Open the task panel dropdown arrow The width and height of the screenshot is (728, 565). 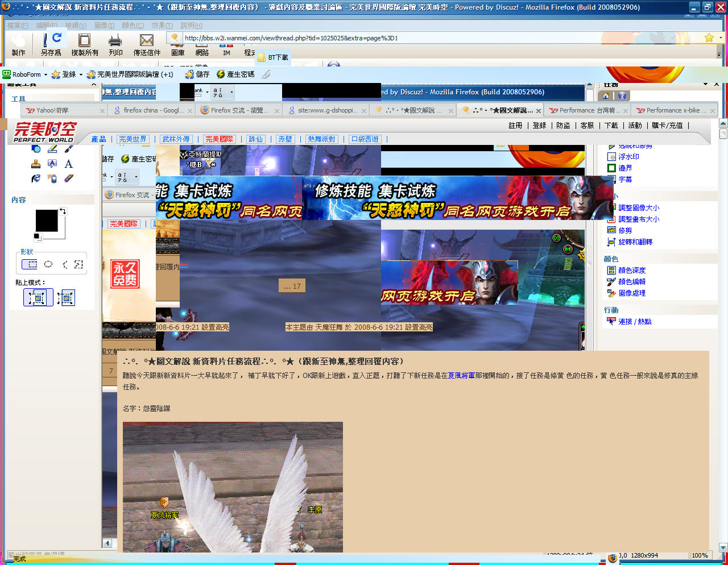(705, 84)
